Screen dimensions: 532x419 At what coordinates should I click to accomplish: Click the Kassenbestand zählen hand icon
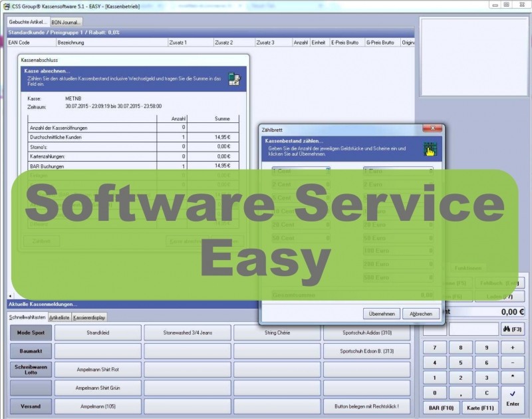point(430,149)
